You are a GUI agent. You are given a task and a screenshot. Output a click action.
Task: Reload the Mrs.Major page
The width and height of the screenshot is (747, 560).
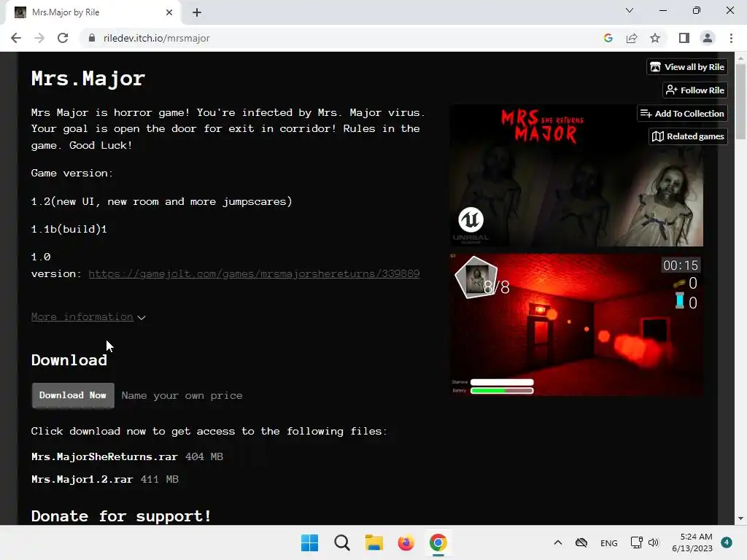(x=63, y=38)
